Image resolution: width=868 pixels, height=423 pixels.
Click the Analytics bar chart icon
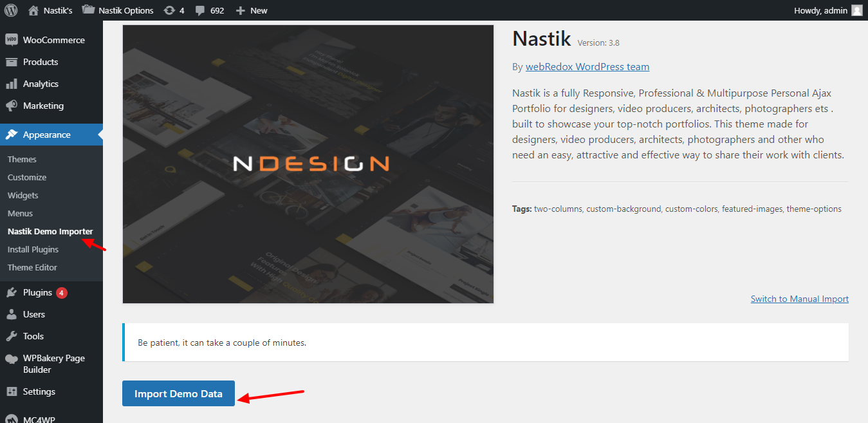(x=11, y=84)
